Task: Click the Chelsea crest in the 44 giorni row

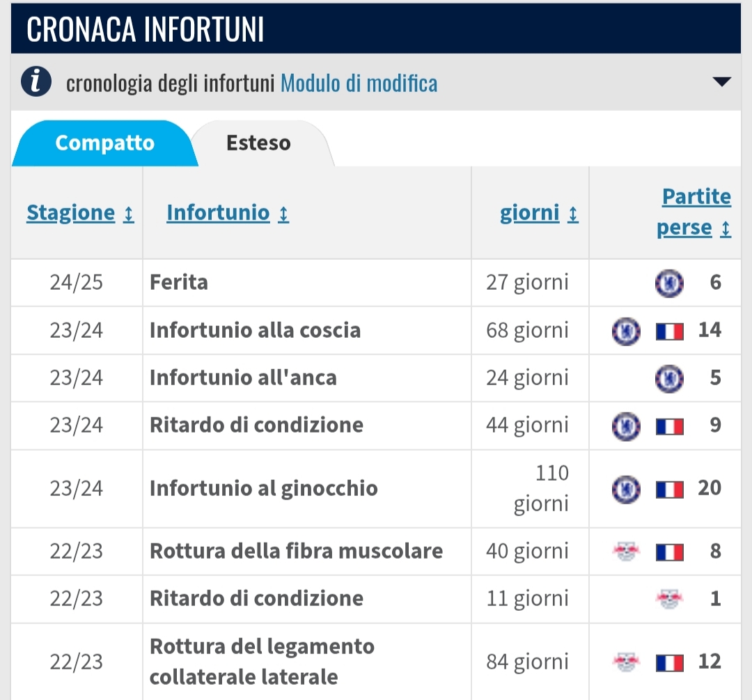Action: point(626,426)
